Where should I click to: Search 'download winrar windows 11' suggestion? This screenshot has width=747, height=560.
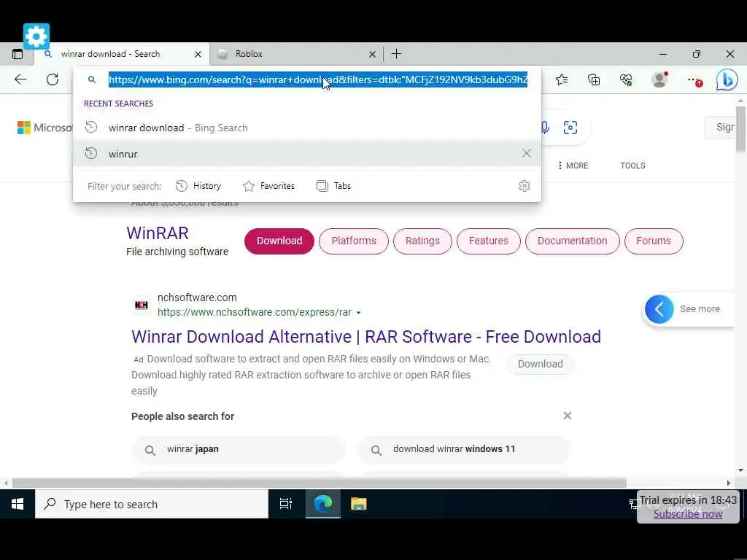point(464,449)
